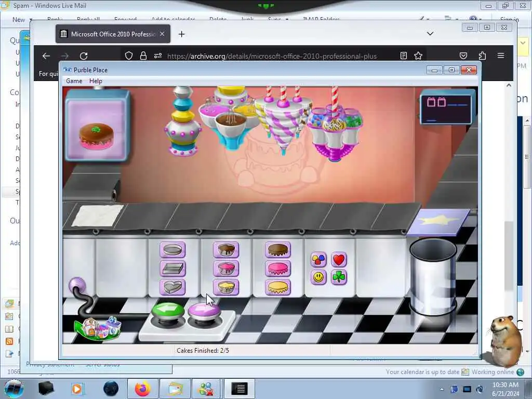Select the round cake pan button
Screen dimensions: 532x399
pos(172,250)
